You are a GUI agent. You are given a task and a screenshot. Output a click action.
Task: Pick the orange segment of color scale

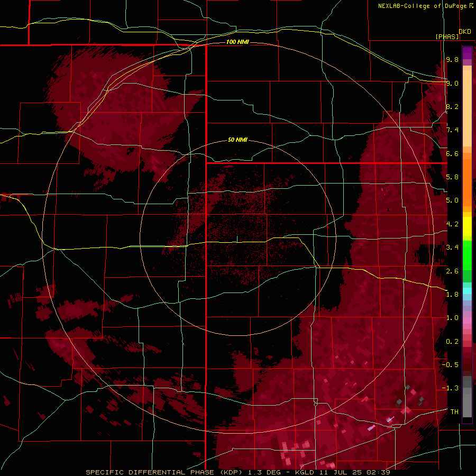467,182
